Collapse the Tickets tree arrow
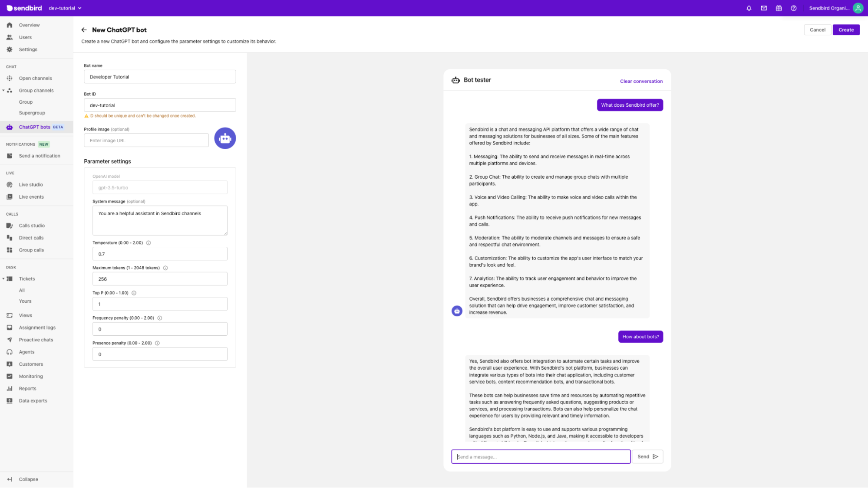The image size is (868, 488). pyautogui.click(x=3, y=279)
